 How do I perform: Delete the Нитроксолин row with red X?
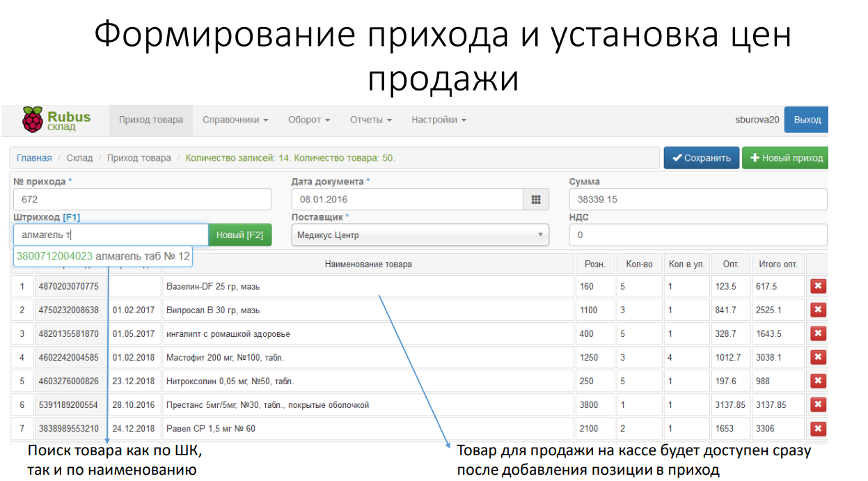818,381
